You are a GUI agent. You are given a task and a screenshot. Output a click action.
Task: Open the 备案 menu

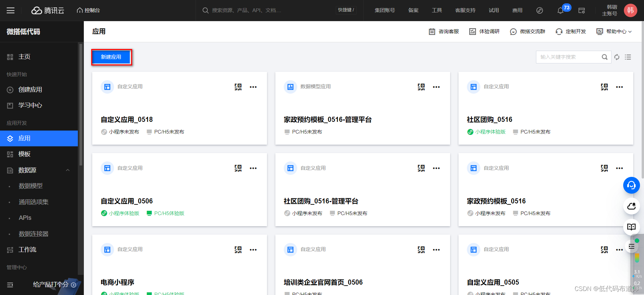pyautogui.click(x=413, y=10)
